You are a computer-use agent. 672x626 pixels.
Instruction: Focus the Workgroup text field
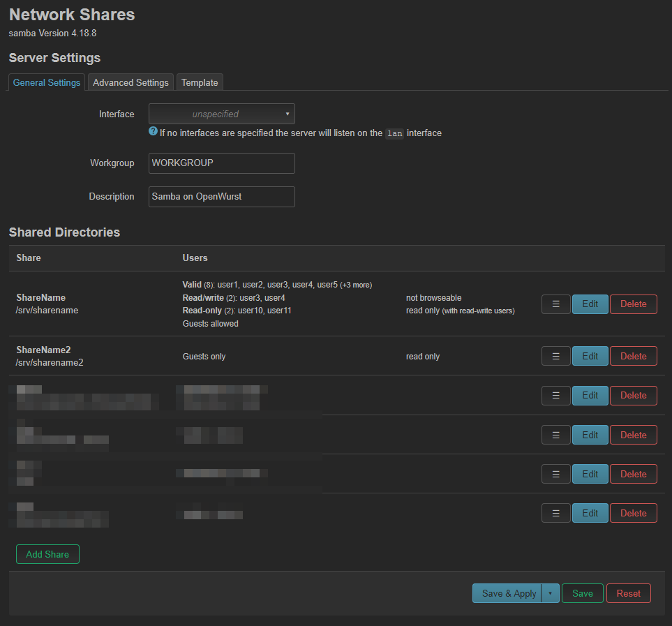[221, 163]
